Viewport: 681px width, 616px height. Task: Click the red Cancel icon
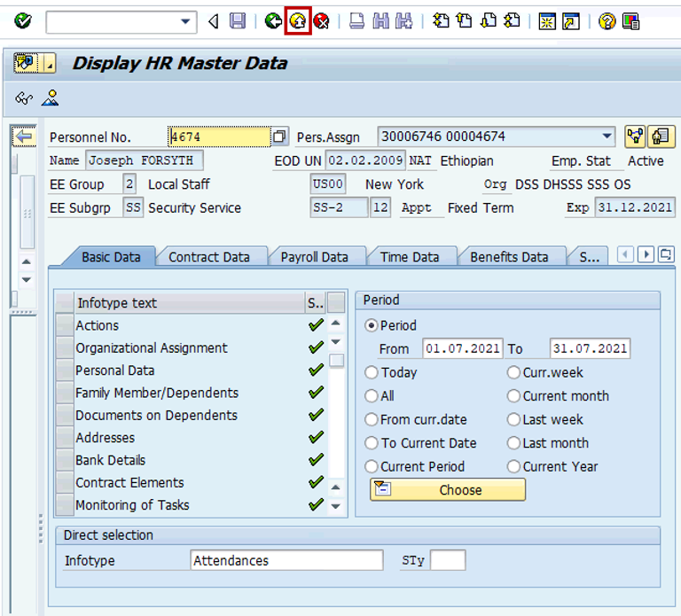322,21
